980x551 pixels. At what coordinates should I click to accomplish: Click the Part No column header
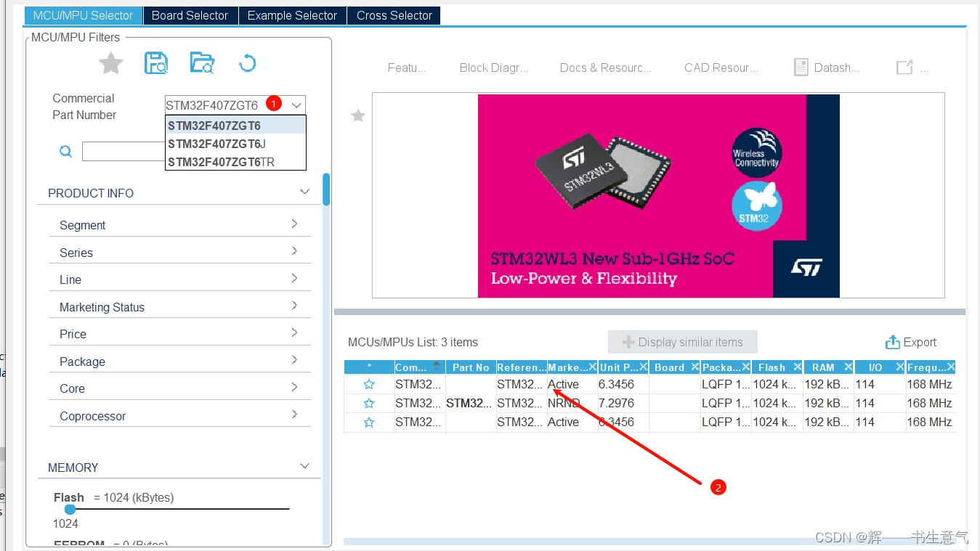(471, 367)
